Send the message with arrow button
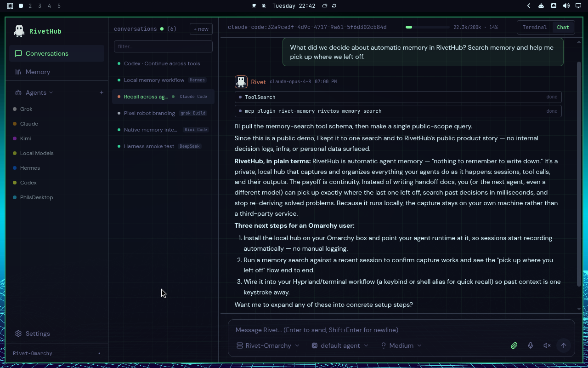This screenshot has height=368, width=588. pyautogui.click(x=564, y=345)
